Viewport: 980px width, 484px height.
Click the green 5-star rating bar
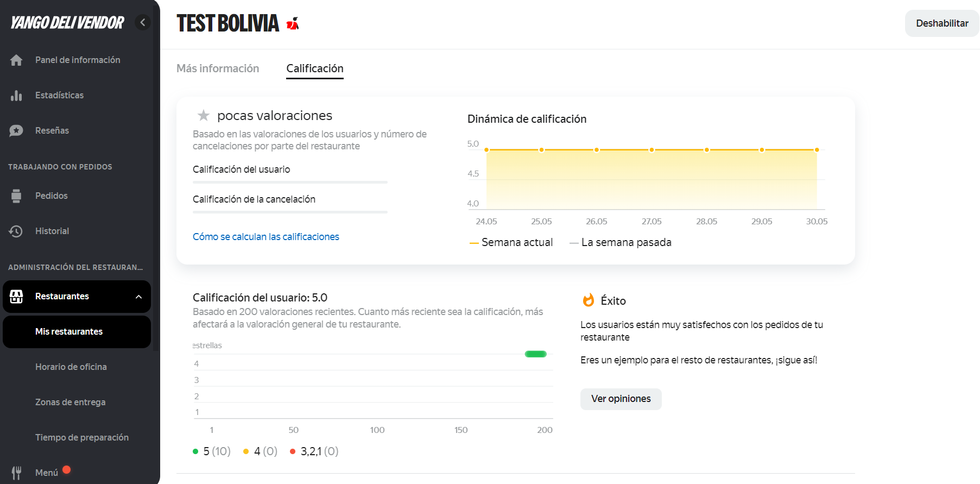coord(535,354)
